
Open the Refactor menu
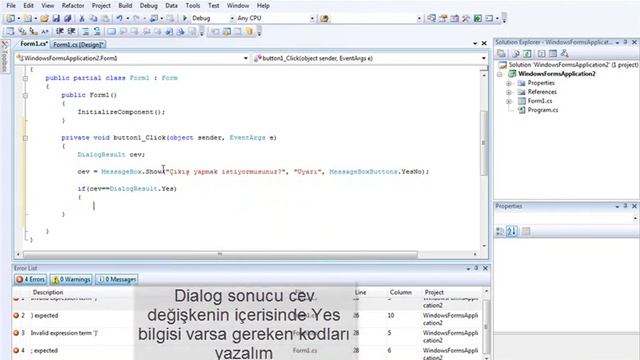[73, 6]
